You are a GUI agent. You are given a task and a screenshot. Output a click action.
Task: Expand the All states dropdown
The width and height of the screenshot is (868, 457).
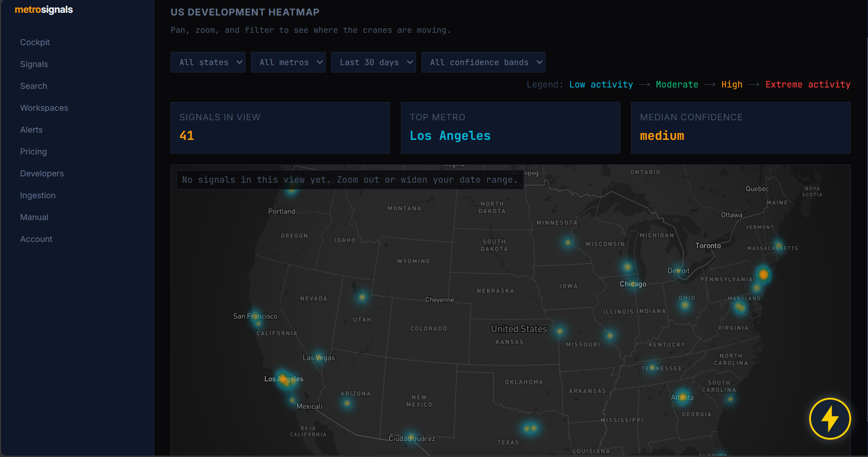pos(208,62)
